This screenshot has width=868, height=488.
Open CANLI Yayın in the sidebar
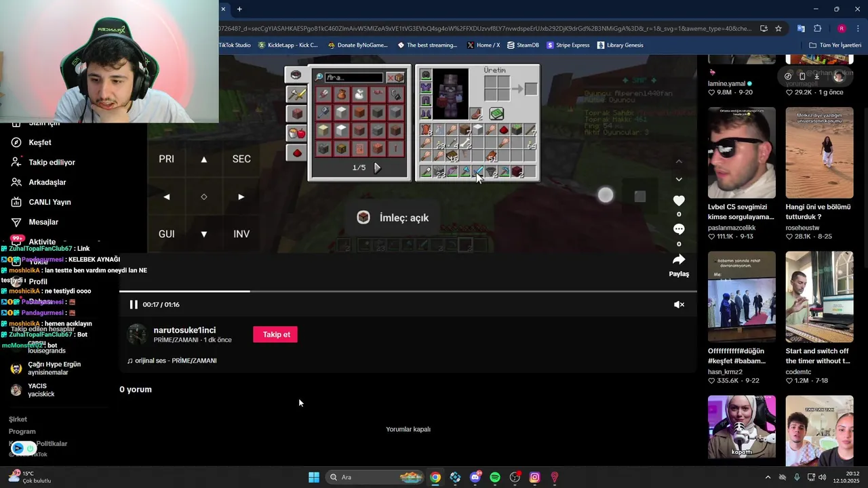[x=50, y=202]
